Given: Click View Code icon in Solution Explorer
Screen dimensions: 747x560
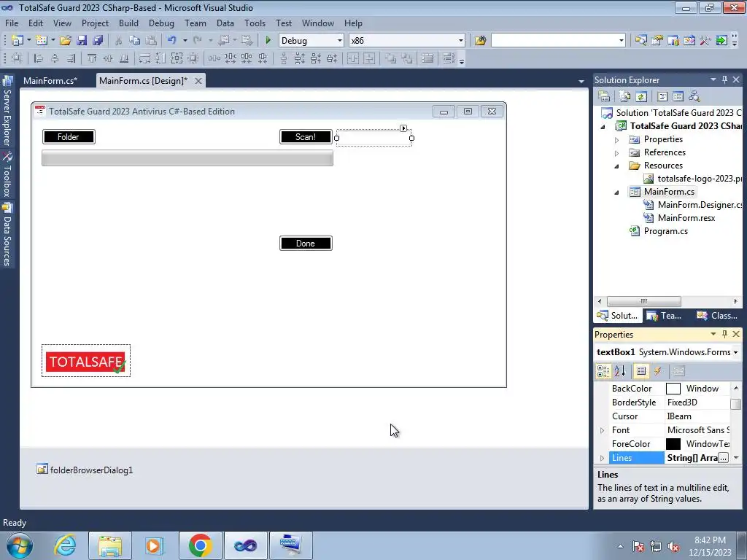Looking at the screenshot, I should [662, 97].
